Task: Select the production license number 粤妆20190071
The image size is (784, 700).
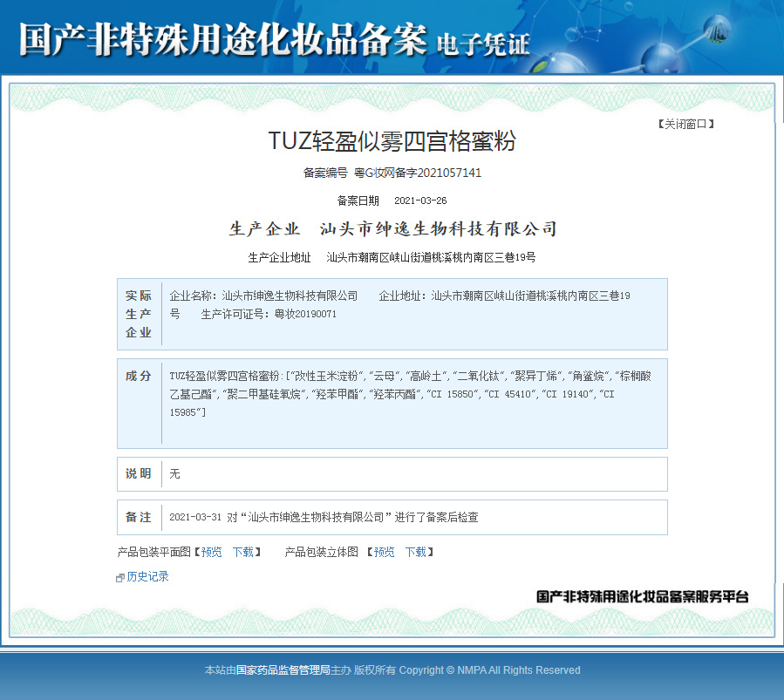Action: coord(305,315)
